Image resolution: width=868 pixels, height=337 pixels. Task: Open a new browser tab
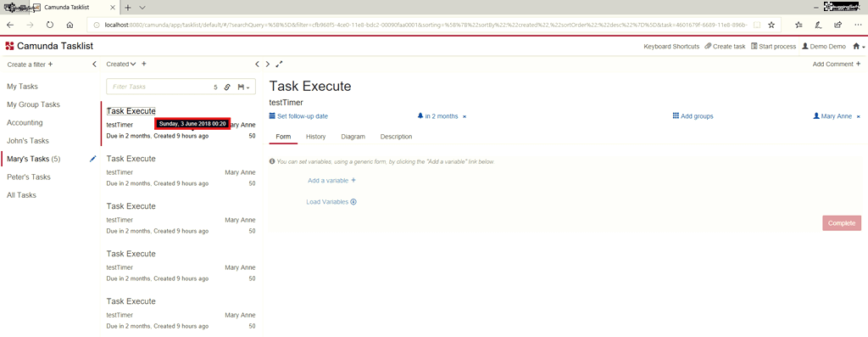click(128, 8)
